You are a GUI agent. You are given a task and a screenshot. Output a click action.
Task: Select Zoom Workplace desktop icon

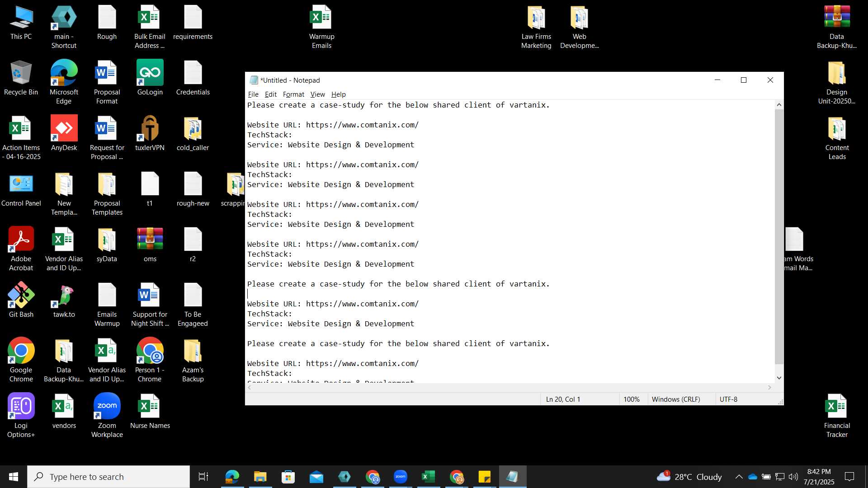click(x=107, y=416)
